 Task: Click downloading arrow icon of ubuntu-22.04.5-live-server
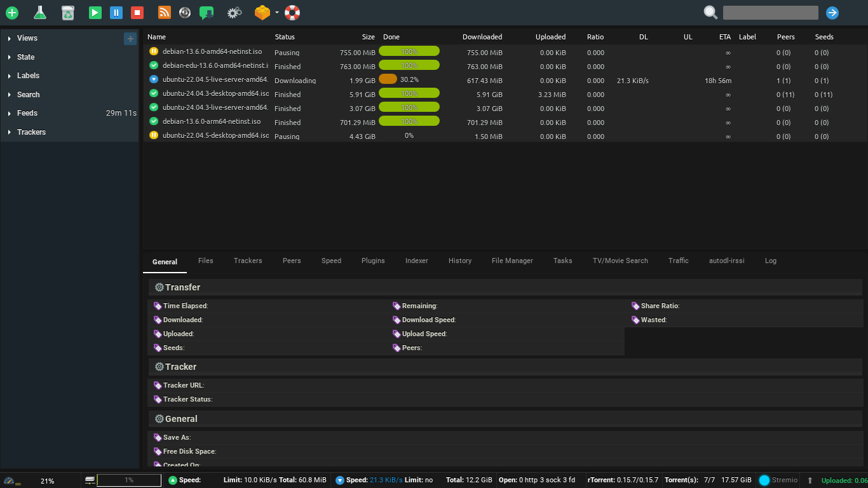coord(154,79)
